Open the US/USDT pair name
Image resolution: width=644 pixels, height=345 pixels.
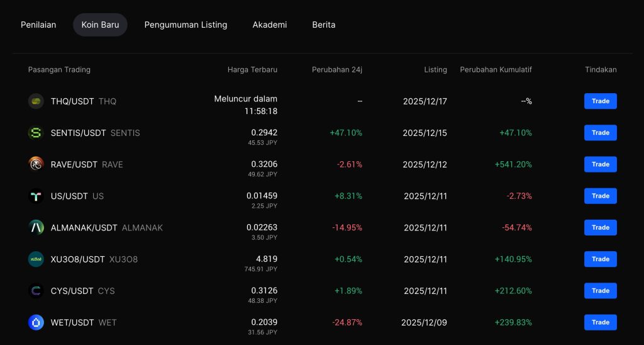pyautogui.click(x=69, y=196)
